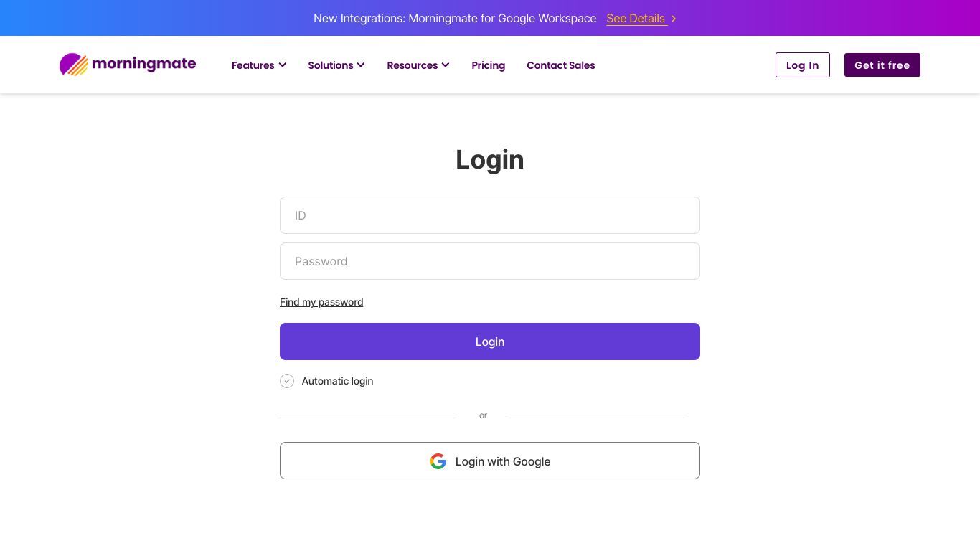Click the Automatic login label text
The height and width of the screenshot is (551, 980).
coord(337,381)
